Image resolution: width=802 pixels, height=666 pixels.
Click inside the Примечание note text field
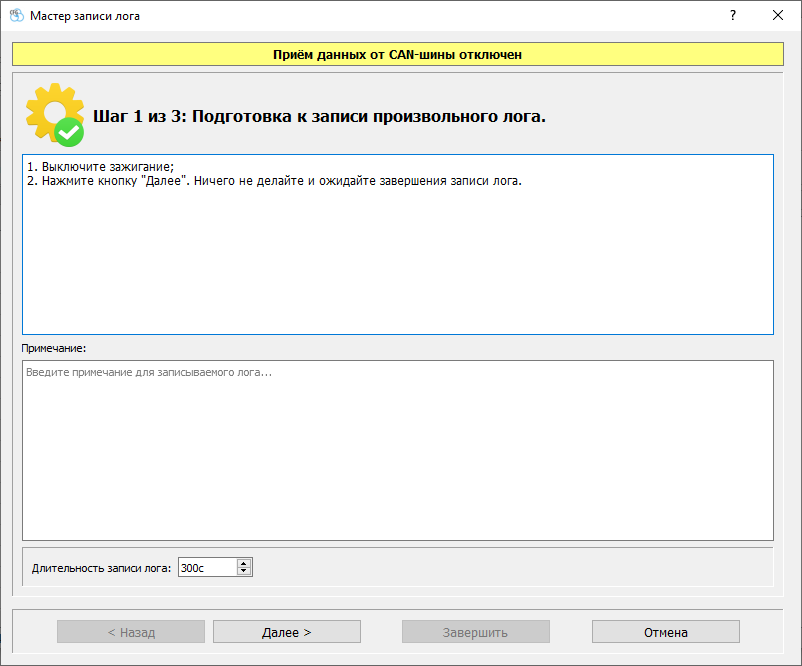coord(398,450)
